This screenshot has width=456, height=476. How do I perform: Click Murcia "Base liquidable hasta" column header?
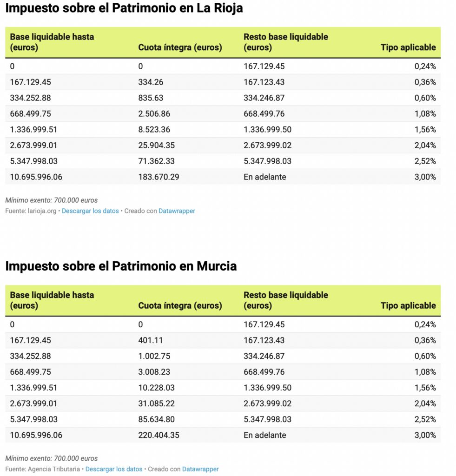[x=52, y=300]
